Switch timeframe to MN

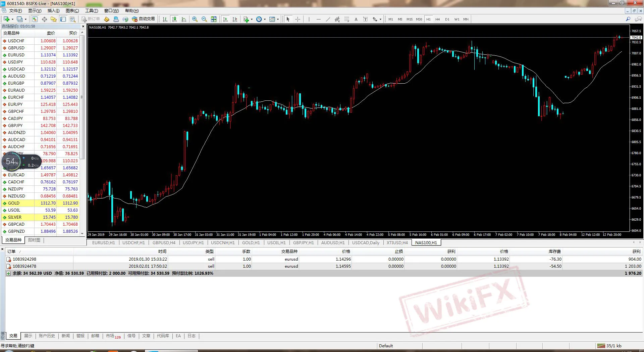[466, 19]
